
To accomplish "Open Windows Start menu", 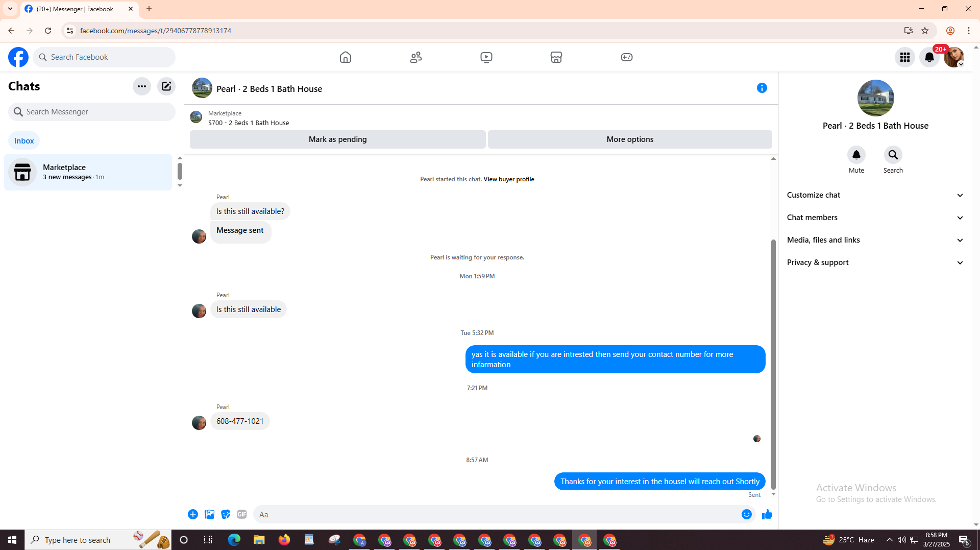I will click(x=12, y=540).
